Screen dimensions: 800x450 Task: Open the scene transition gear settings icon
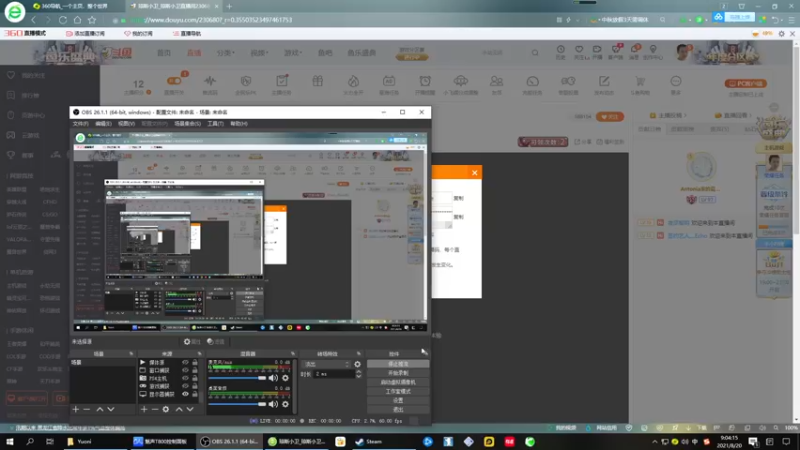point(357,364)
